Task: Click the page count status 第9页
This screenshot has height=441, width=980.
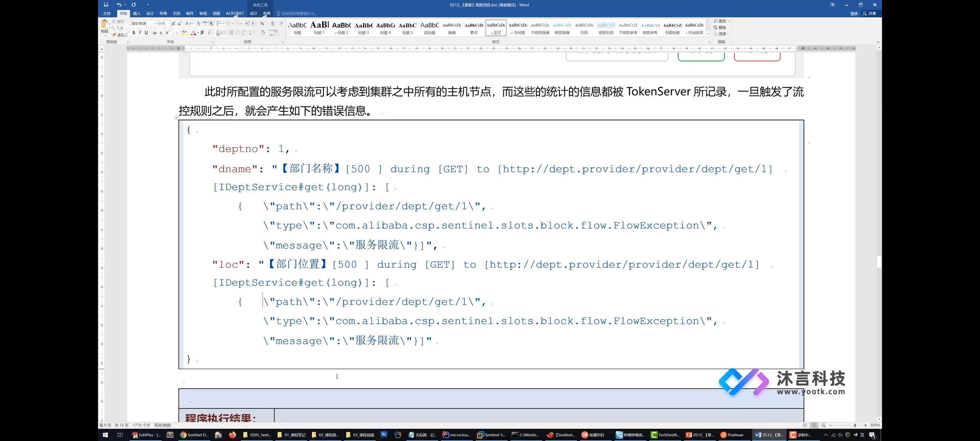Action: [x=114, y=425]
